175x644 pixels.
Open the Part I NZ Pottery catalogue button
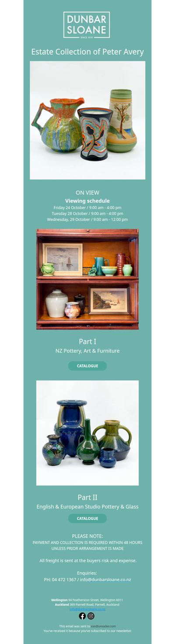click(x=87, y=366)
